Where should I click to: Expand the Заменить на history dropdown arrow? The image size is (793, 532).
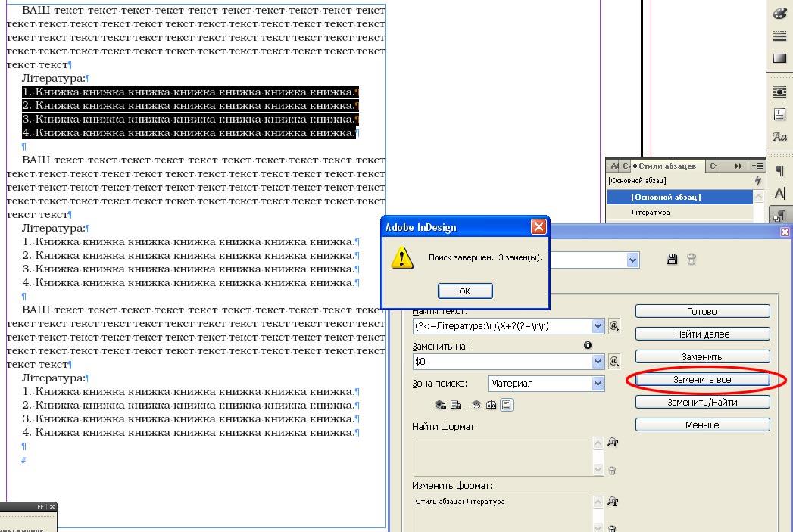(598, 361)
